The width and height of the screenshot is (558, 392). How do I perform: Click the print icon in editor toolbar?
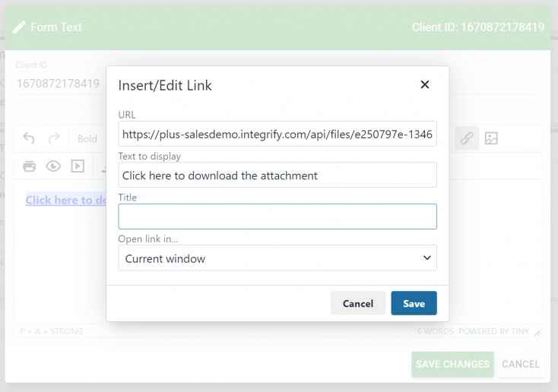[29, 166]
